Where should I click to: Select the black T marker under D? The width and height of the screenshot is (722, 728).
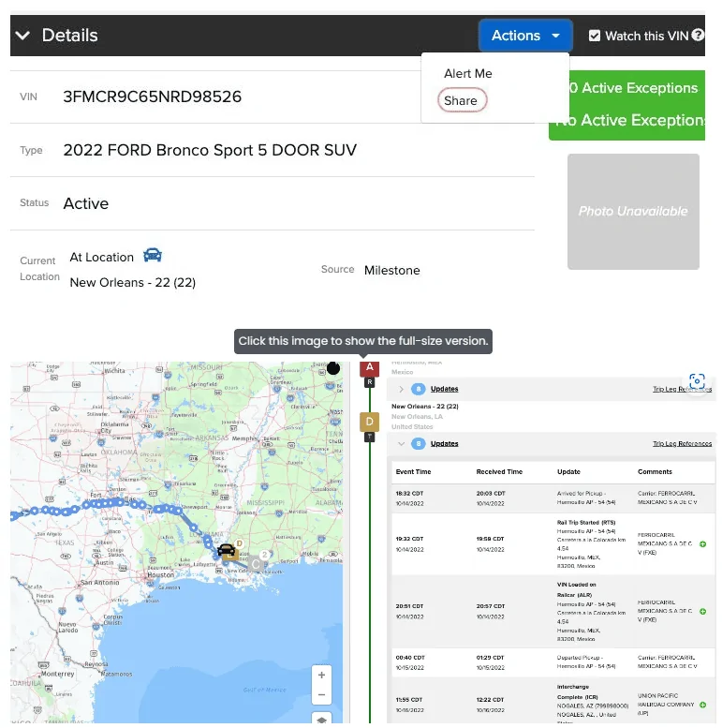tap(369, 437)
